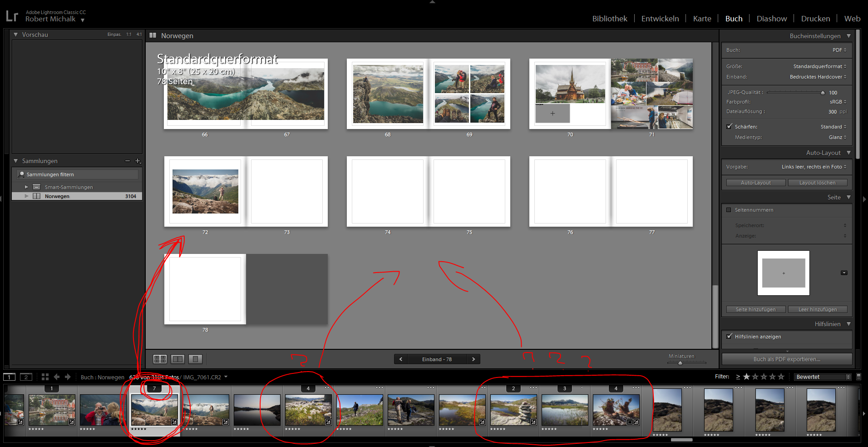The image size is (868, 447).
Task: Filter by one star rating
Action: pos(746,377)
